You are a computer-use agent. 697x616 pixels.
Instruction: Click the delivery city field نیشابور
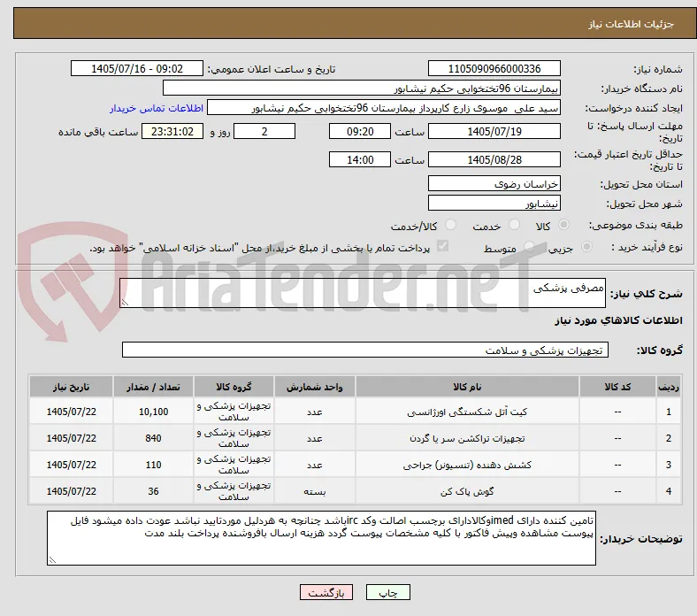point(494,204)
